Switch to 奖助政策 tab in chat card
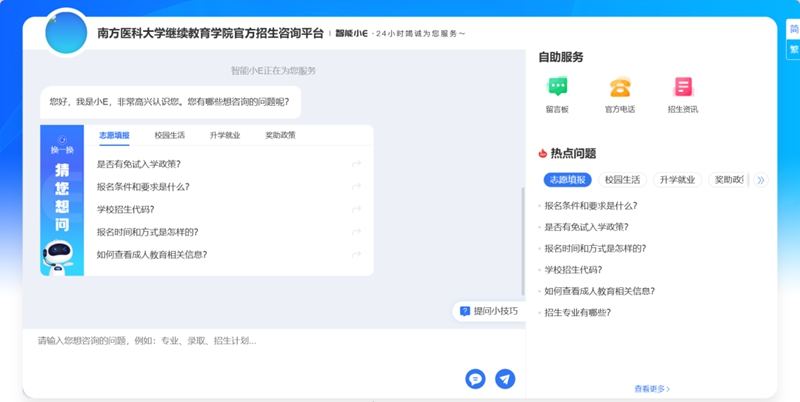The image size is (800, 402). pyautogui.click(x=280, y=135)
